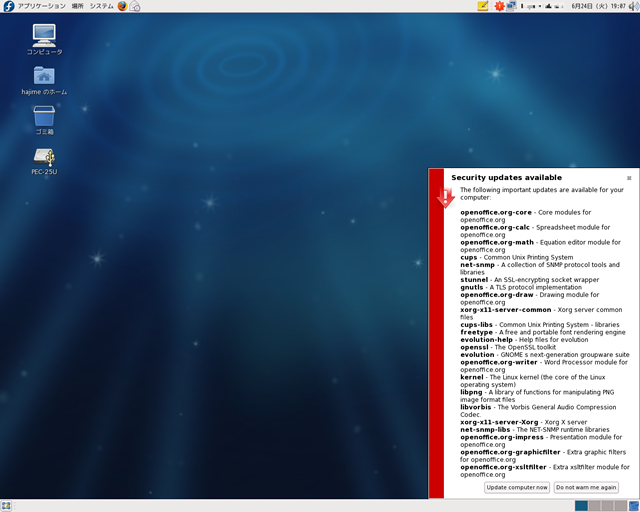Viewport: 640px width, 512px height.
Task: Click the cups-libs update entry
Action: pyautogui.click(x=540, y=325)
